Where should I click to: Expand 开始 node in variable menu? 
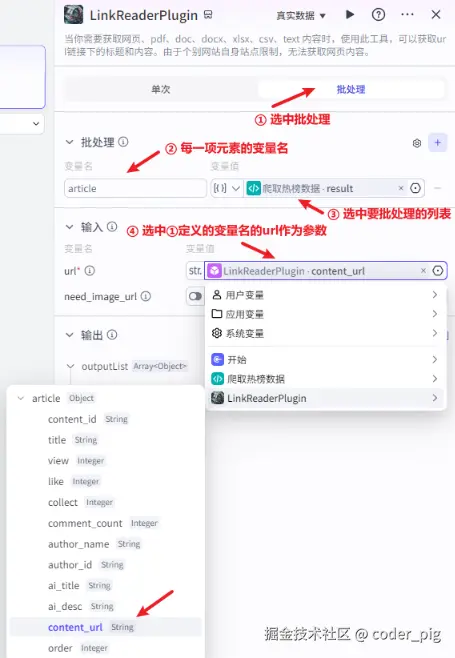point(325,360)
